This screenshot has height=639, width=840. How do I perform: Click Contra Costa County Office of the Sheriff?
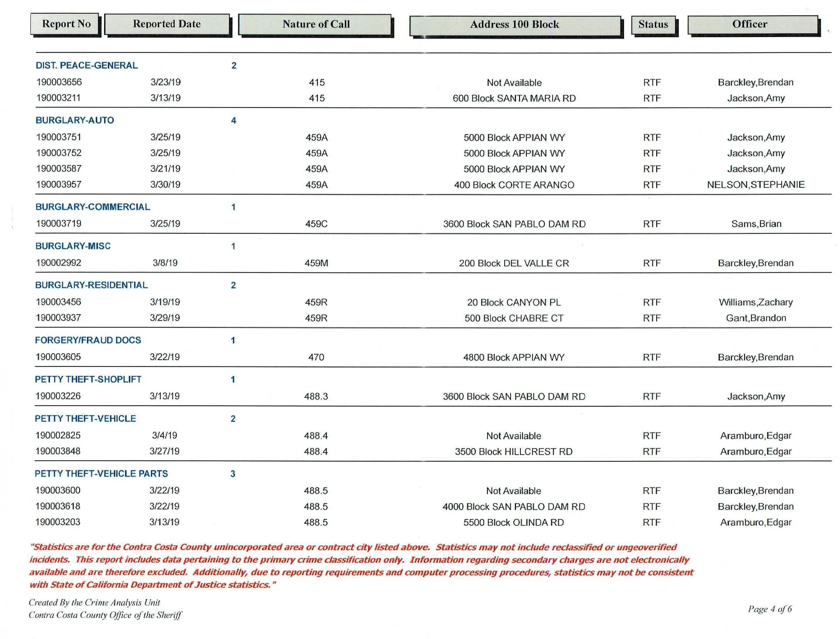point(105,615)
